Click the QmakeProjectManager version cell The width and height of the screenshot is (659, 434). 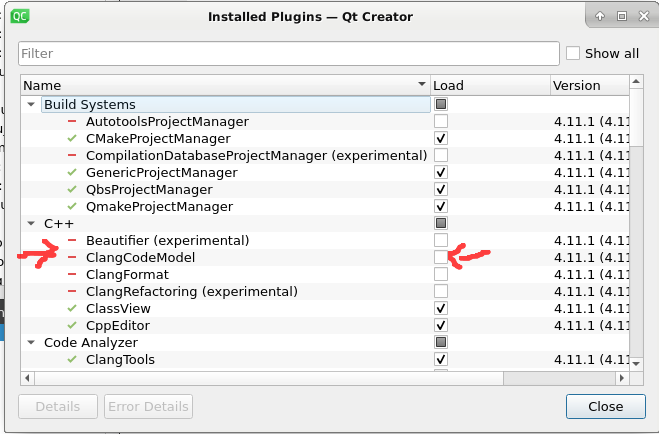591,206
